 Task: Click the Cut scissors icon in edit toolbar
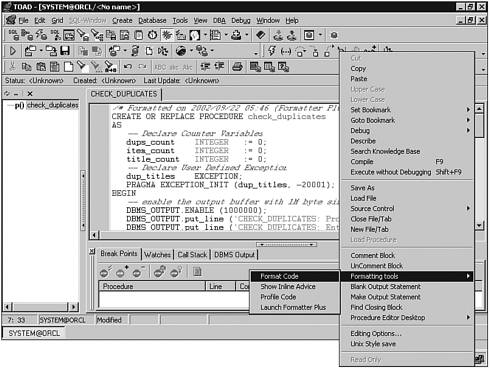pos(12,67)
